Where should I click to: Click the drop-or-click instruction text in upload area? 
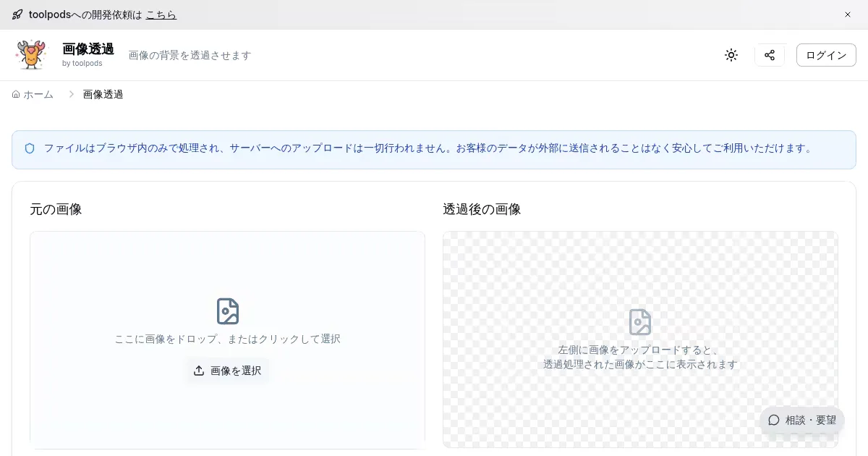click(227, 339)
